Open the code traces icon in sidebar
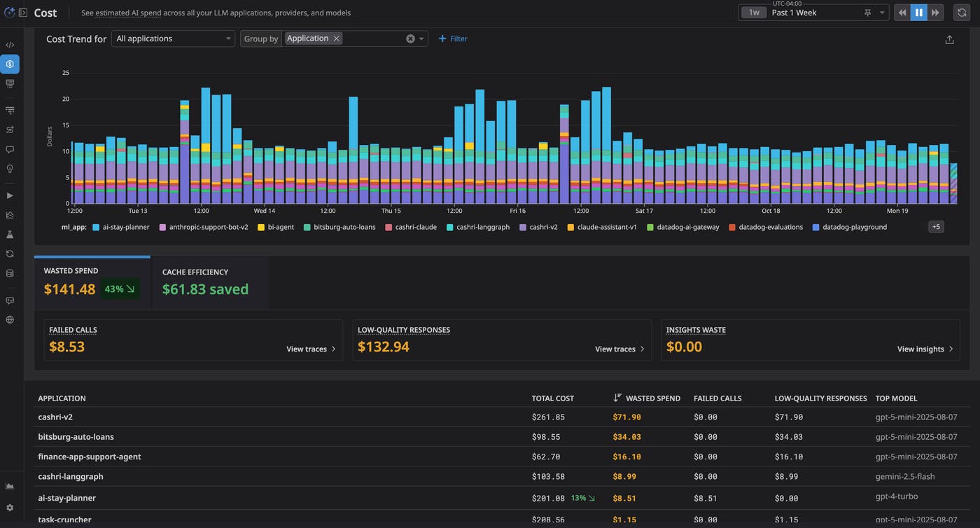This screenshot has width=980, height=528. tap(10, 45)
